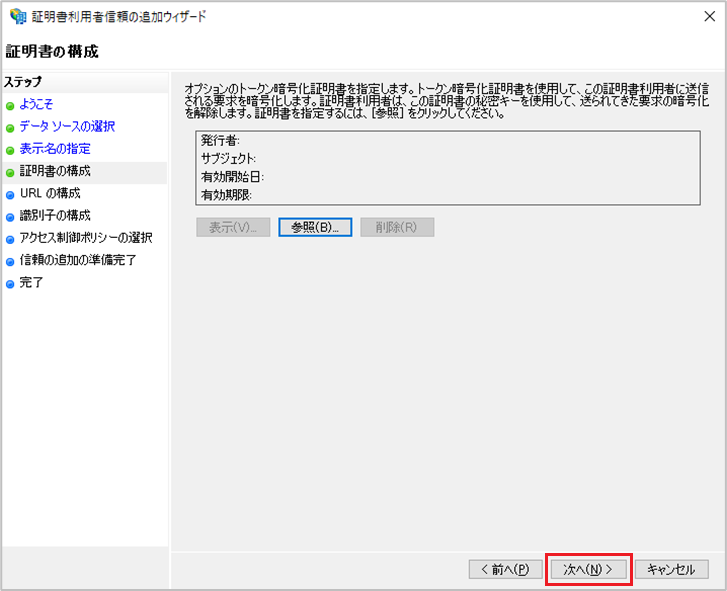Click the blue bullet beside アクセス制御ポリシーの選択
Viewport: 727px width, 591px height.
click(10, 240)
